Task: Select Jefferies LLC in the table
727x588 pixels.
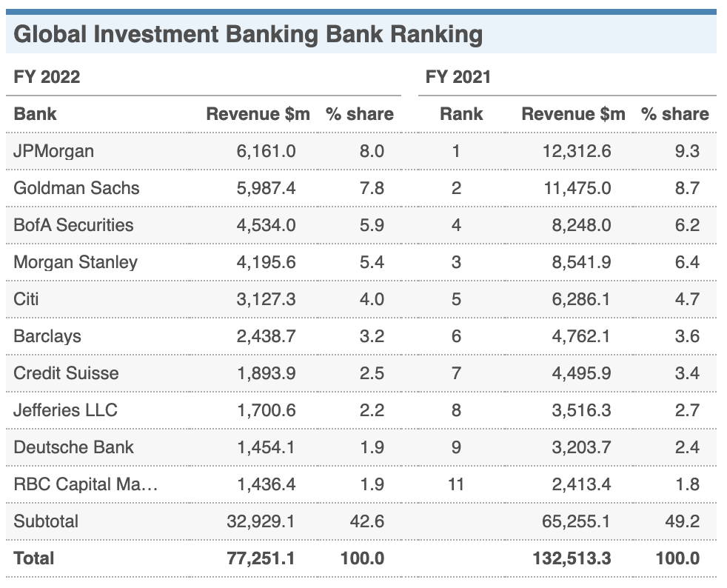Action: [x=65, y=410]
